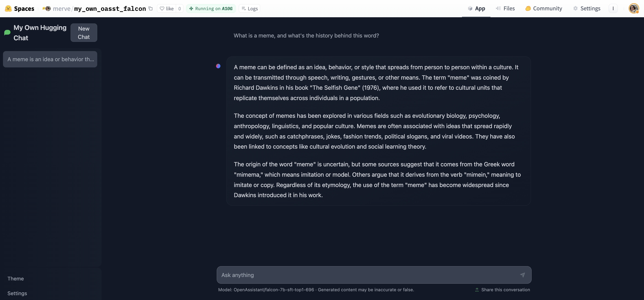Copy the space name using copy icon
644x300 pixels.
[151, 9]
